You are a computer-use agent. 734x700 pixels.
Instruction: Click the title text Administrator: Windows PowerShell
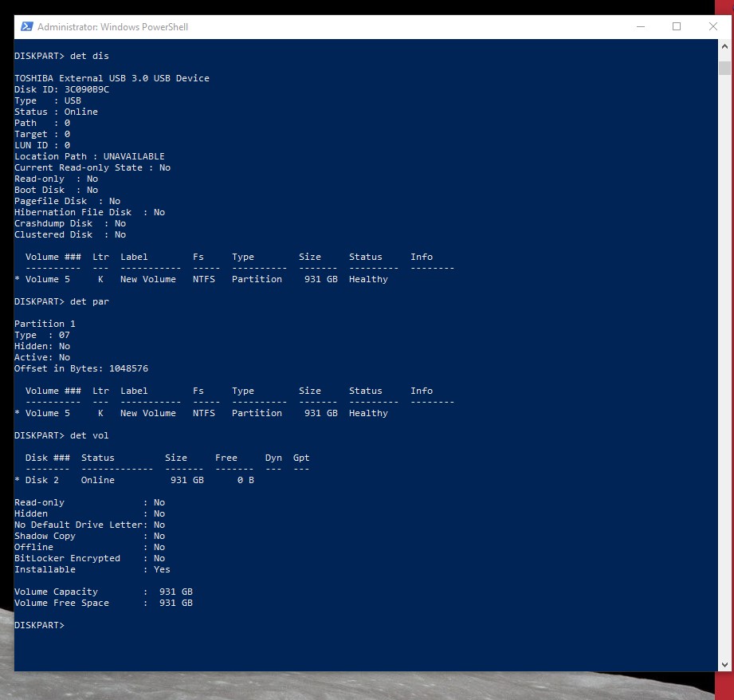112,27
